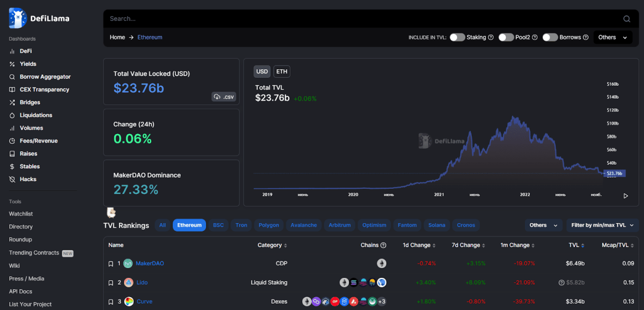Toggle Pool2 inclusion in TVL

pyautogui.click(x=506, y=38)
